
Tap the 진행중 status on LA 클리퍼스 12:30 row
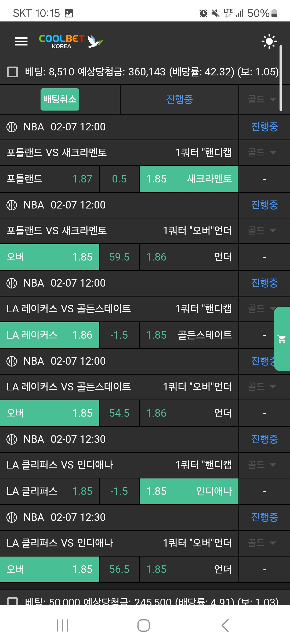tap(264, 439)
